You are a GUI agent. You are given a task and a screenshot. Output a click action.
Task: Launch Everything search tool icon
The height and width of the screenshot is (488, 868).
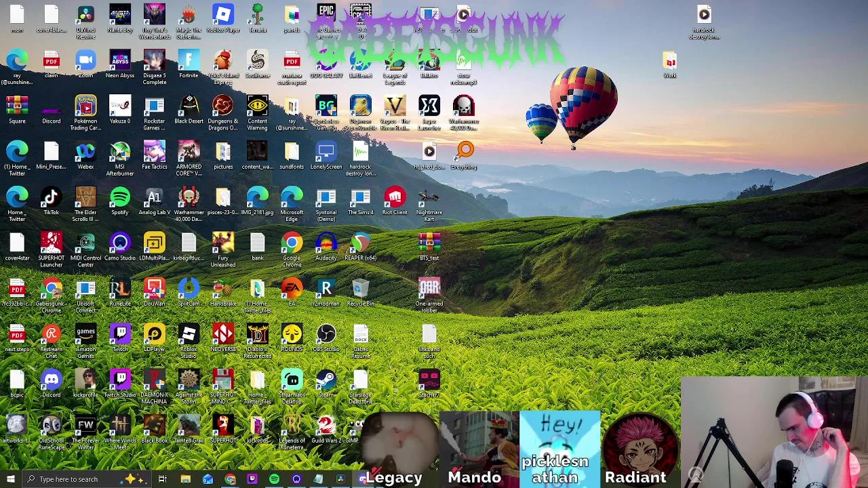coord(465,155)
